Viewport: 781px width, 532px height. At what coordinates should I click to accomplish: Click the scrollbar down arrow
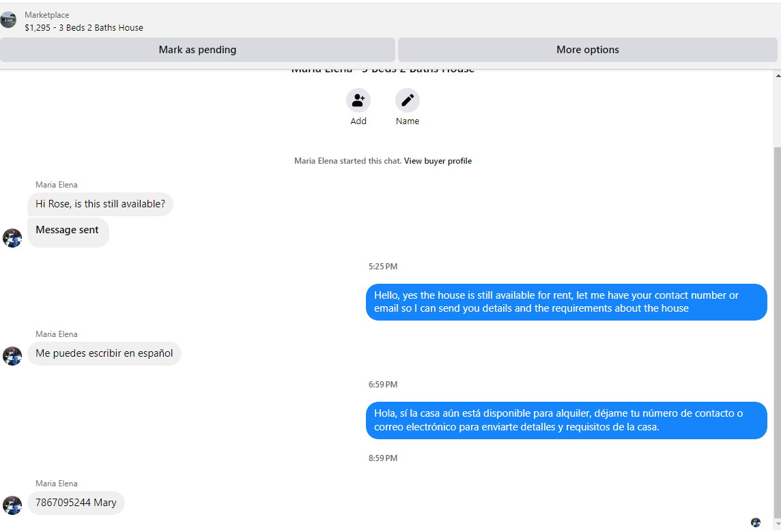tap(778, 524)
